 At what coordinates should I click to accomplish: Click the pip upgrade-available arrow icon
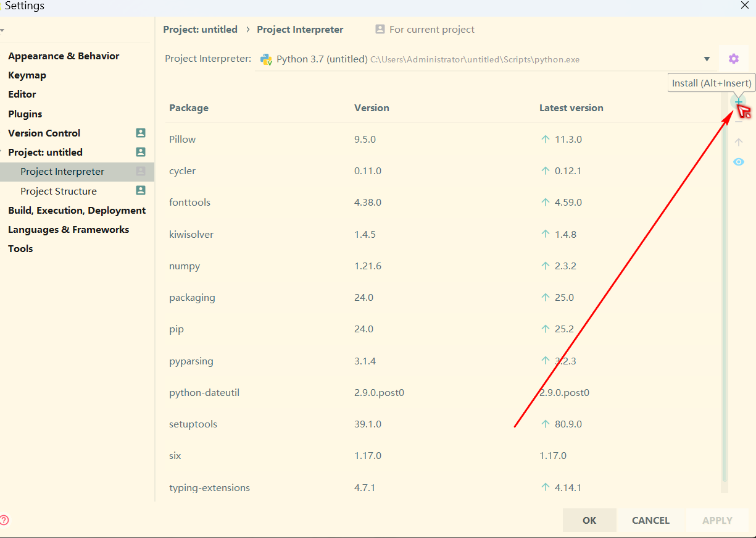(545, 329)
